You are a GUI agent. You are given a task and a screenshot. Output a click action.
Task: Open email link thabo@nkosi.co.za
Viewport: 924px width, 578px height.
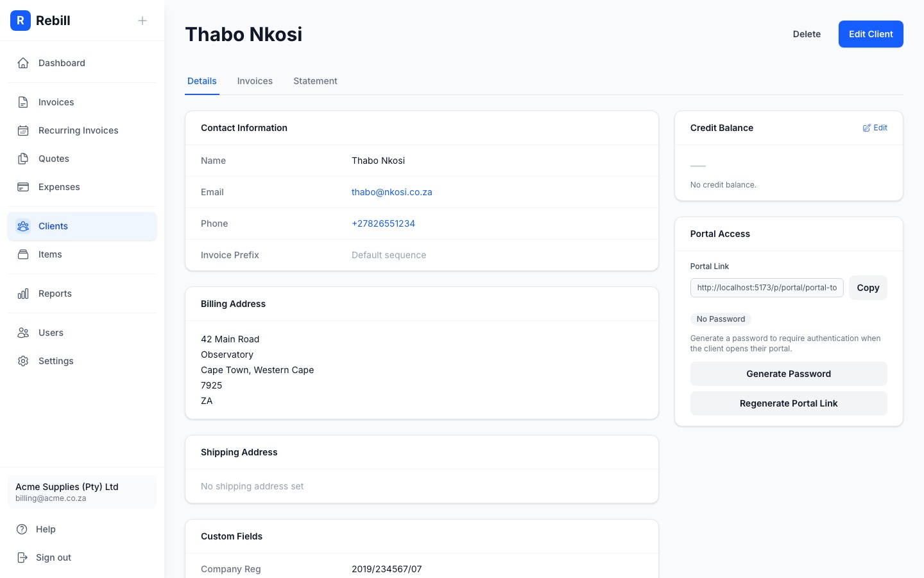[391, 192]
